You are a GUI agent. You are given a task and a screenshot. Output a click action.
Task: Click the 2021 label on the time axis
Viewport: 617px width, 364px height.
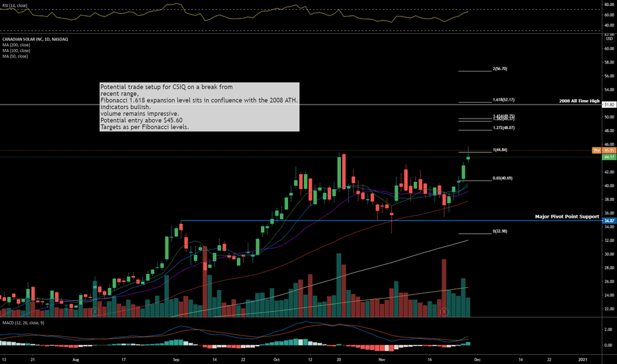click(583, 359)
